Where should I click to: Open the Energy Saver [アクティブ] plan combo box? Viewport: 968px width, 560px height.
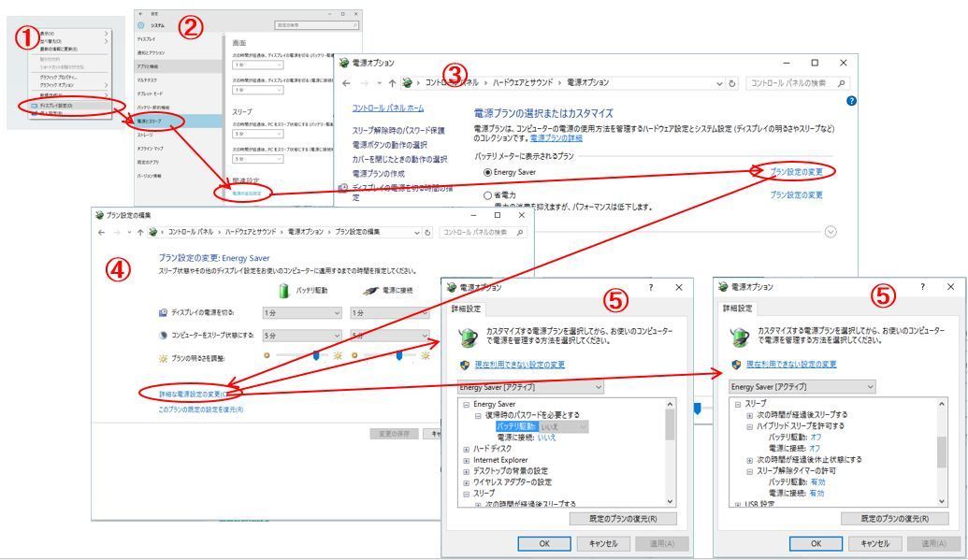[530, 385]
